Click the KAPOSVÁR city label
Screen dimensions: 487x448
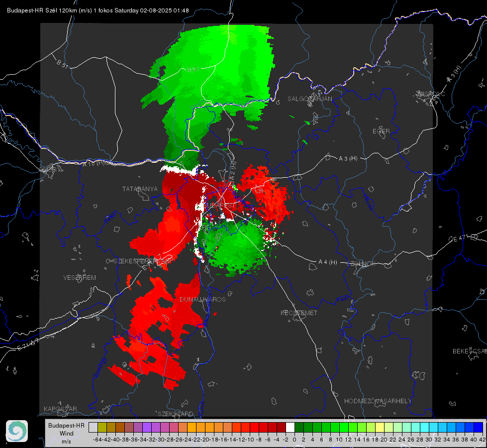click(60, 409)
